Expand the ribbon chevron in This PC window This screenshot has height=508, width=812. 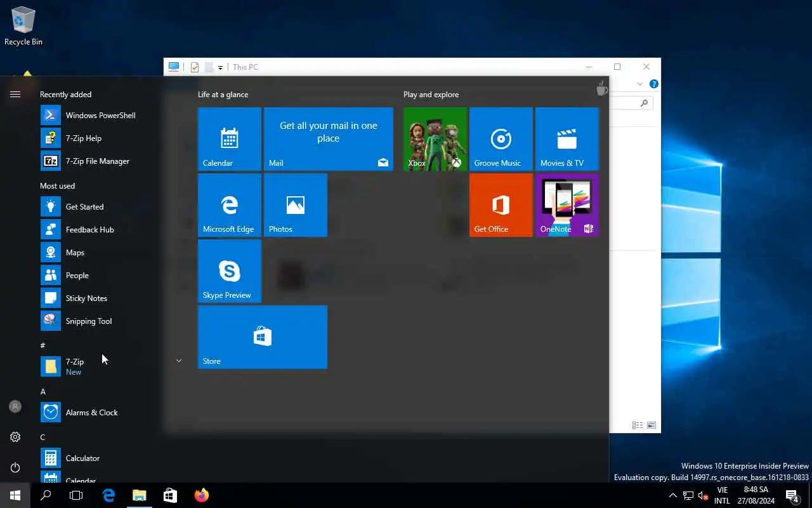click(x=640, y=84)
